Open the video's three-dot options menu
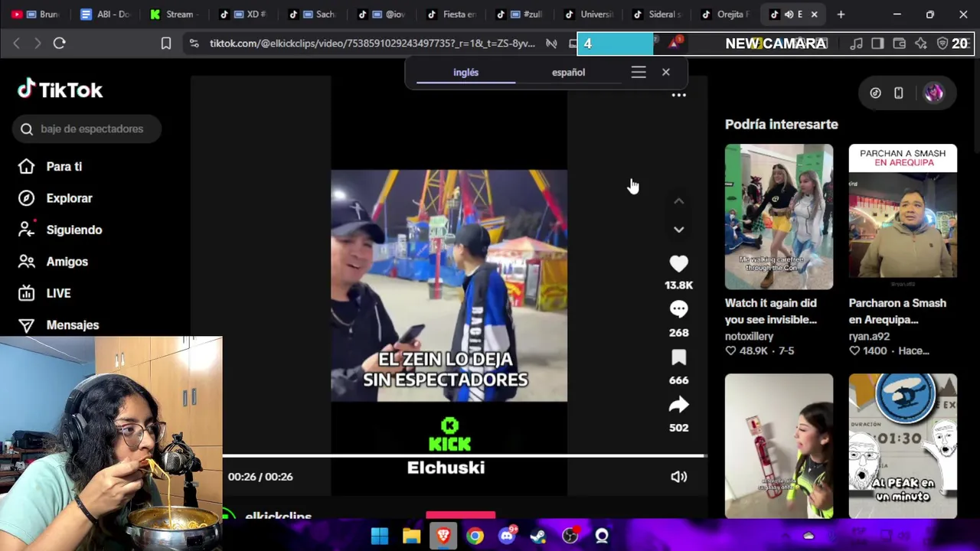Viewport: 980px width, 551px height. [x=678, y=95]
